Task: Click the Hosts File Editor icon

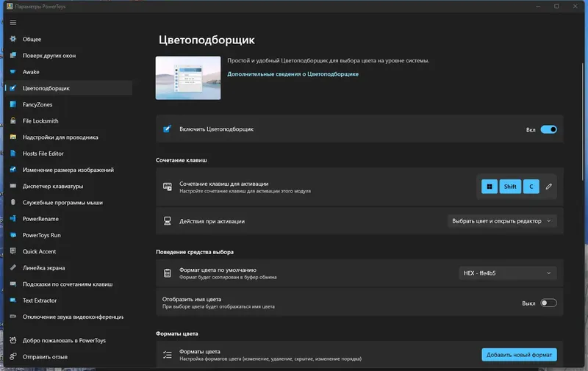Action: [13, 154]
